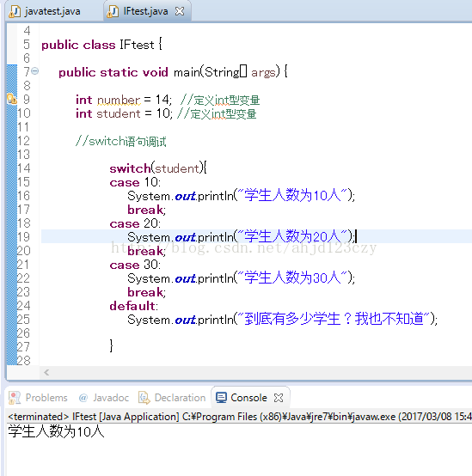Click the Console monitor icon

tap(221, 398)
